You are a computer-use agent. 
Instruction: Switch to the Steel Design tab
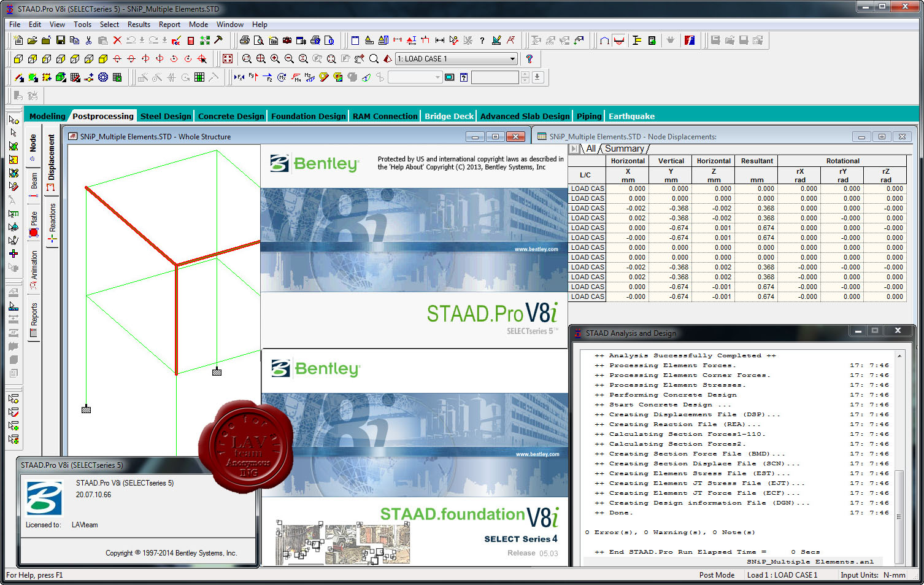click(x=166, y=116)
